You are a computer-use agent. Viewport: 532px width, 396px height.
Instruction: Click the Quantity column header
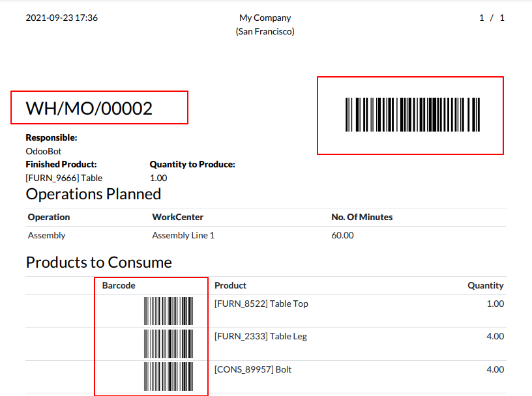pos(486,285)
